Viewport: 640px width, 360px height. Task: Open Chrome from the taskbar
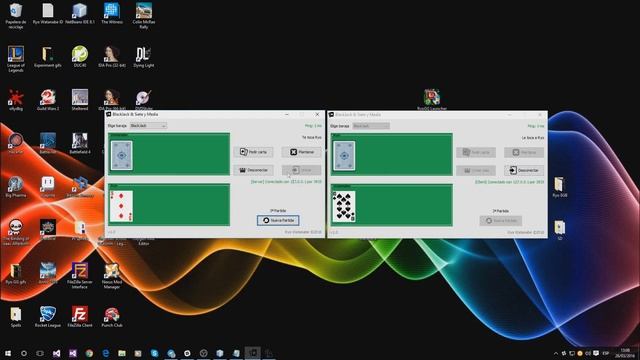point(89,353)
